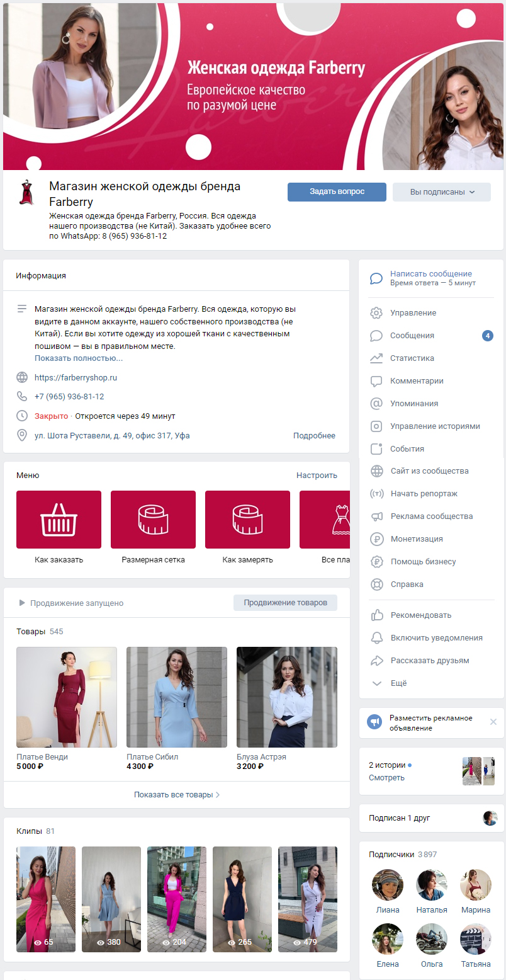Open the Монетизация ruble icon
The height and width of the screenshot is (980, 506).
click(x=376, y=539)
